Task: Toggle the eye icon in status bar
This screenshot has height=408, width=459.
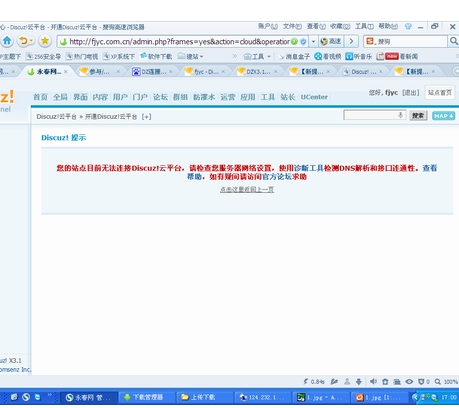Action: coord(409,382)
